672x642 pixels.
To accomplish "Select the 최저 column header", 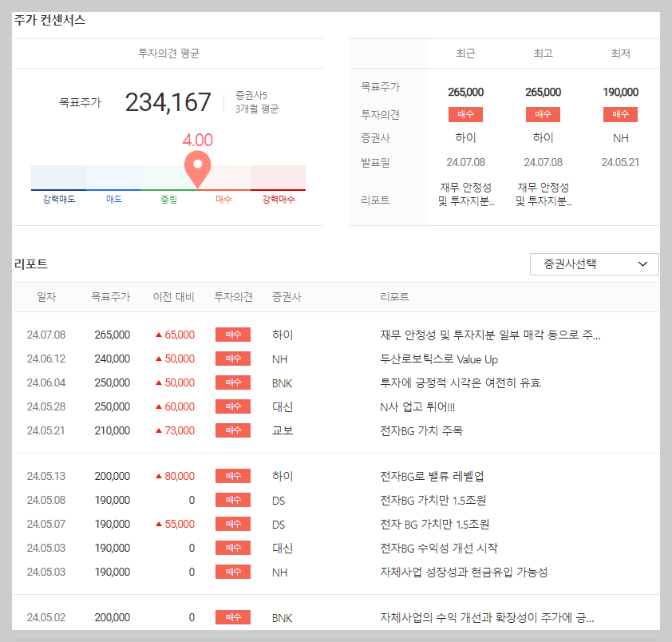I will 620,53.
